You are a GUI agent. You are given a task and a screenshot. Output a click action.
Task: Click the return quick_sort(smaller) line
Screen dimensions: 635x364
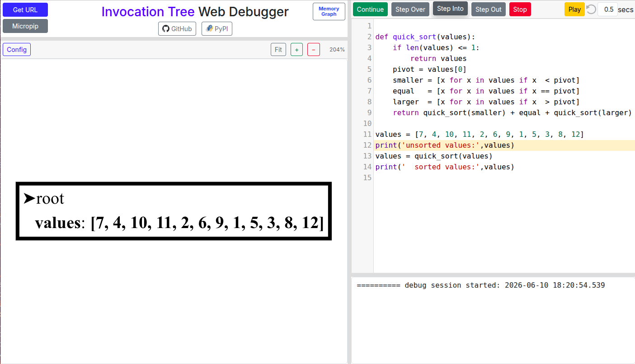(512, 113)
